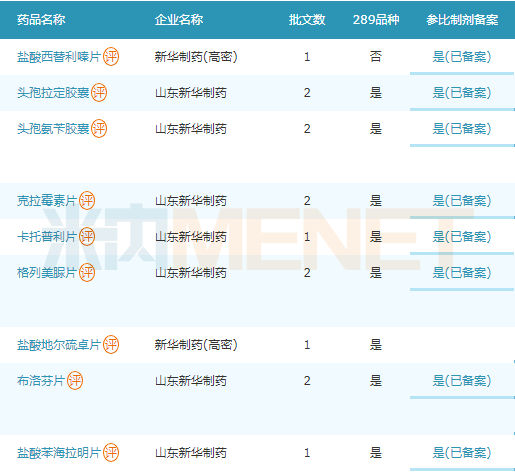
Task: Click the 药品名称 column header
Action: (x=41, y=20)
